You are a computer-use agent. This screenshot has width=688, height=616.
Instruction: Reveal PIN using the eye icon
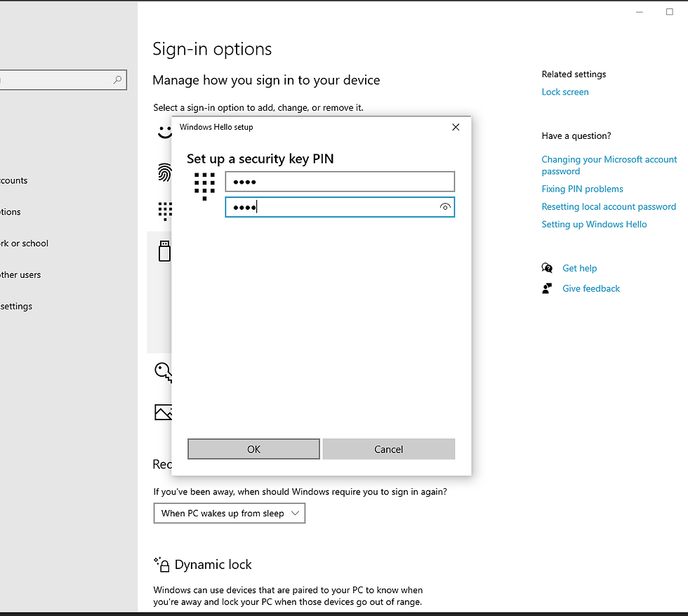point(445,207)
